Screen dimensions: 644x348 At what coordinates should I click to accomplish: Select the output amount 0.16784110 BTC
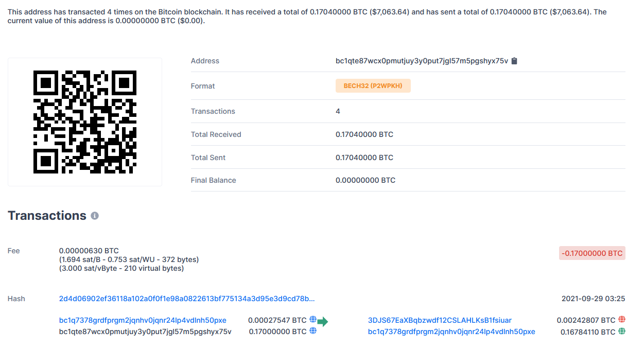[x=588, y=332]
